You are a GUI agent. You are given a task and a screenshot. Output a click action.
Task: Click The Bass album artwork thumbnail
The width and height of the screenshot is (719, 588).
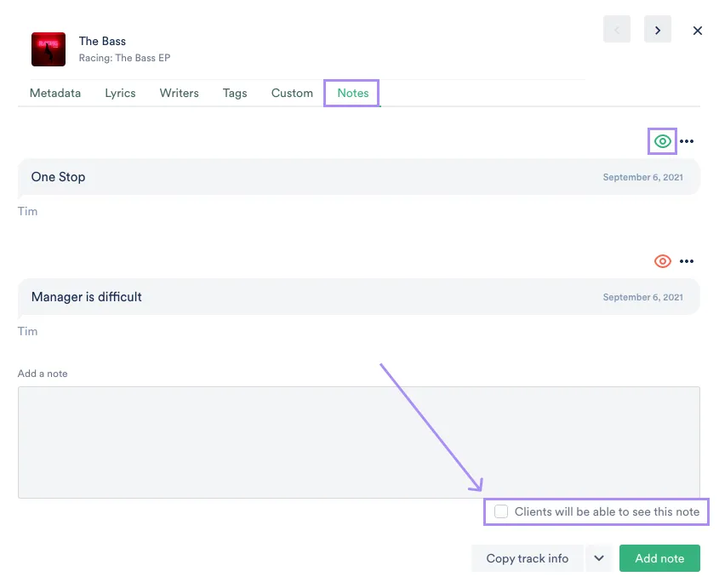click(x=49, y=49)
